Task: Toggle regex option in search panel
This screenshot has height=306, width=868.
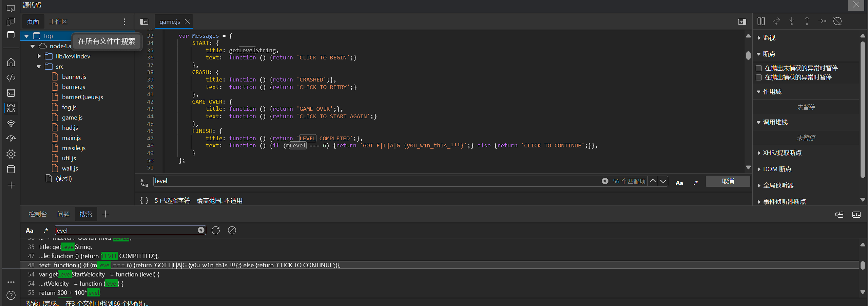Action: (46, 231)
